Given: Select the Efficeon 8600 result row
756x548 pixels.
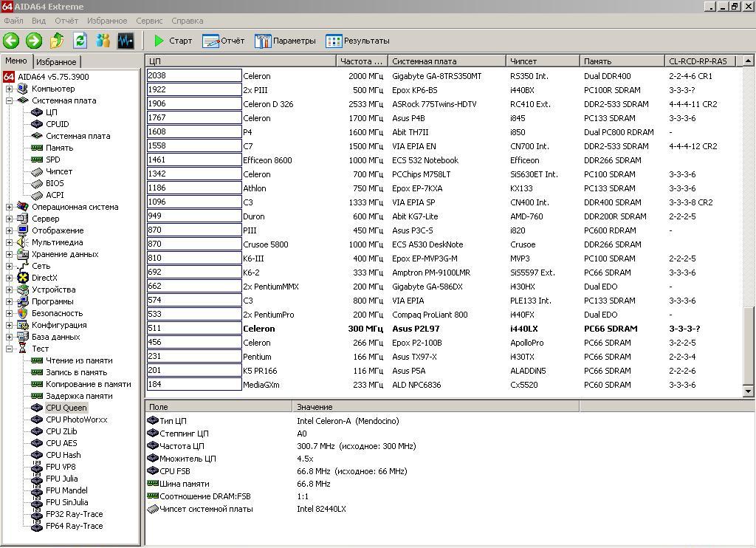Looking at the screenshot, I should (444, 160).
